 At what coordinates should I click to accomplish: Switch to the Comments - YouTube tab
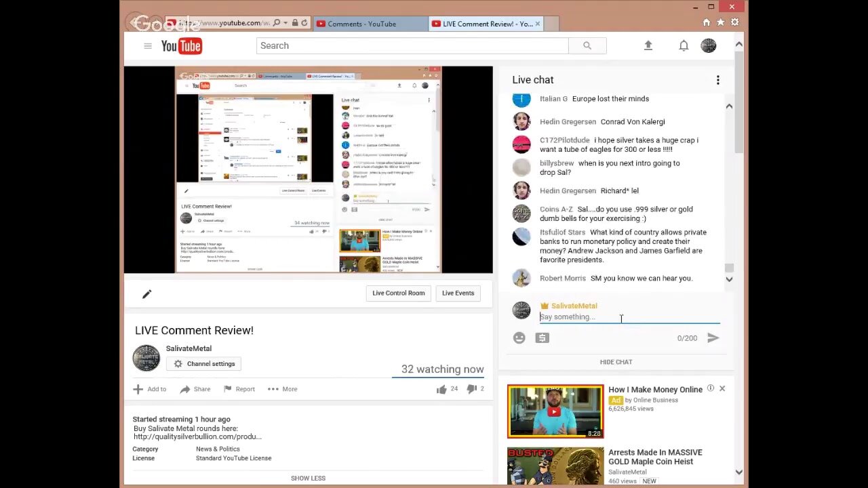(370, 24)
